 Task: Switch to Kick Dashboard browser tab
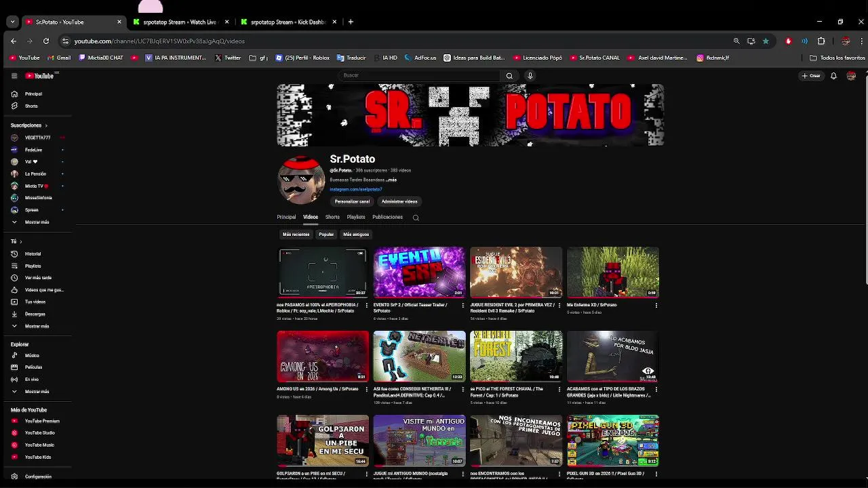point(288,22)
